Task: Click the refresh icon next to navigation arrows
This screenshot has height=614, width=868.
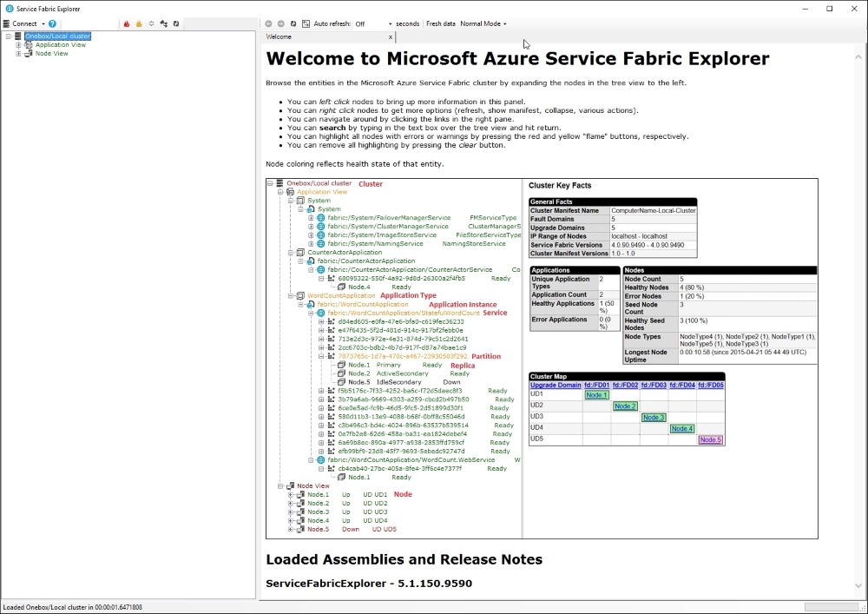Action: [293, 23]
